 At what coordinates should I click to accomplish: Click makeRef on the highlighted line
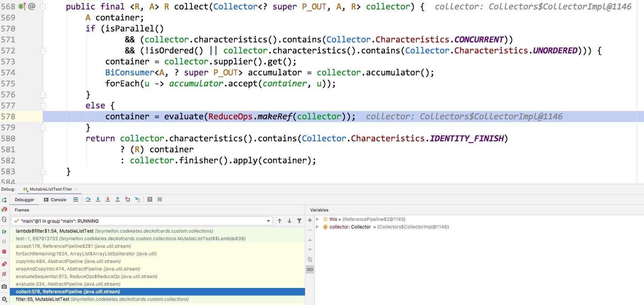(275, 116)
